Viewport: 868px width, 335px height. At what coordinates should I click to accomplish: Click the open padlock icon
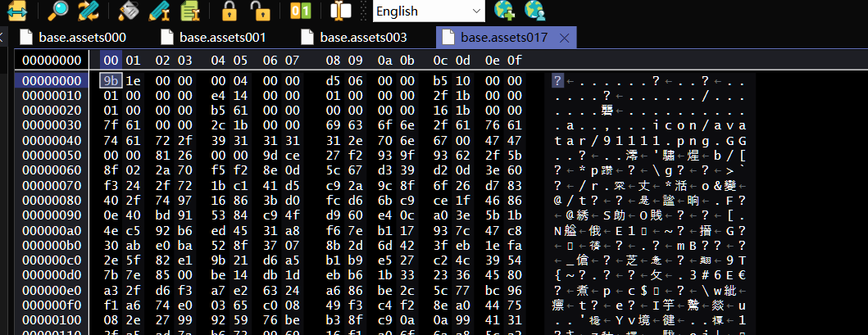tap(259, 11)
